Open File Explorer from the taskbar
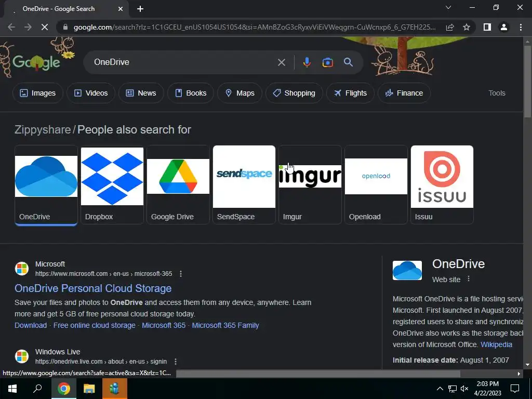 [x=89, y=389]
